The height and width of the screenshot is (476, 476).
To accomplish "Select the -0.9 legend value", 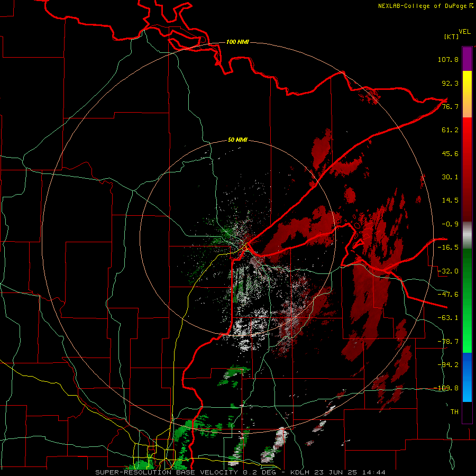I will (x=450, y=224).
